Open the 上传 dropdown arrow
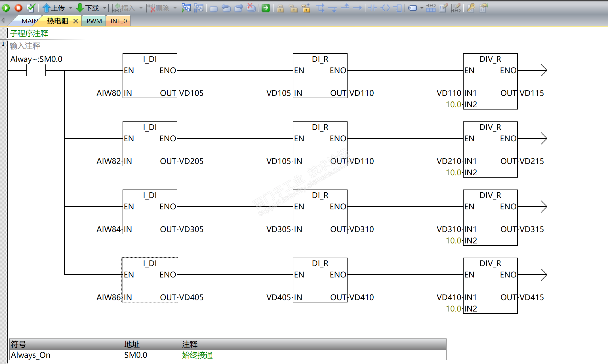Image resolution: width=608 pixels, height=364 pixels. click(71, 8)
